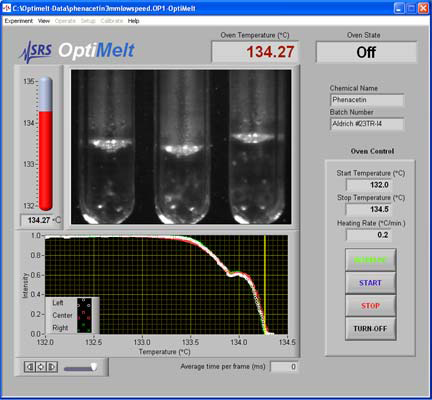Image resolution: width=432 pixels, height=400 pixels.
Task: Open the View menu
Action: tap(44, 21)
